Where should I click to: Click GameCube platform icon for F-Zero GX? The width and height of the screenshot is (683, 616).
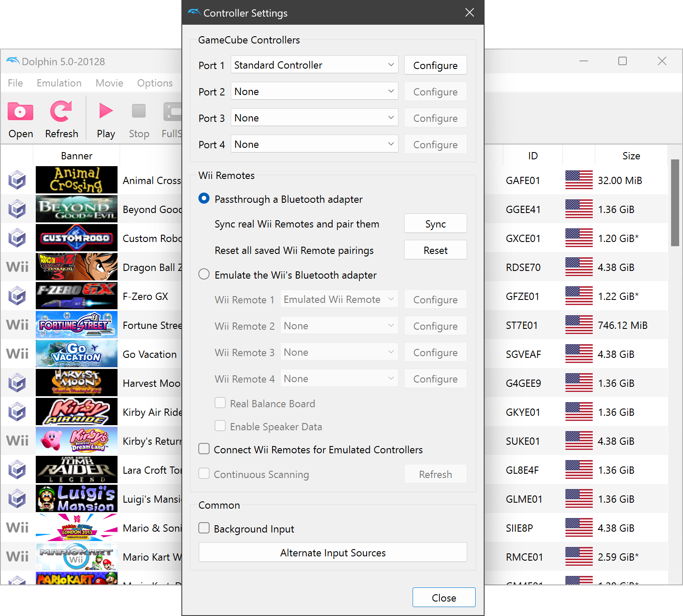pyautogui.click(x=17, y=296)
